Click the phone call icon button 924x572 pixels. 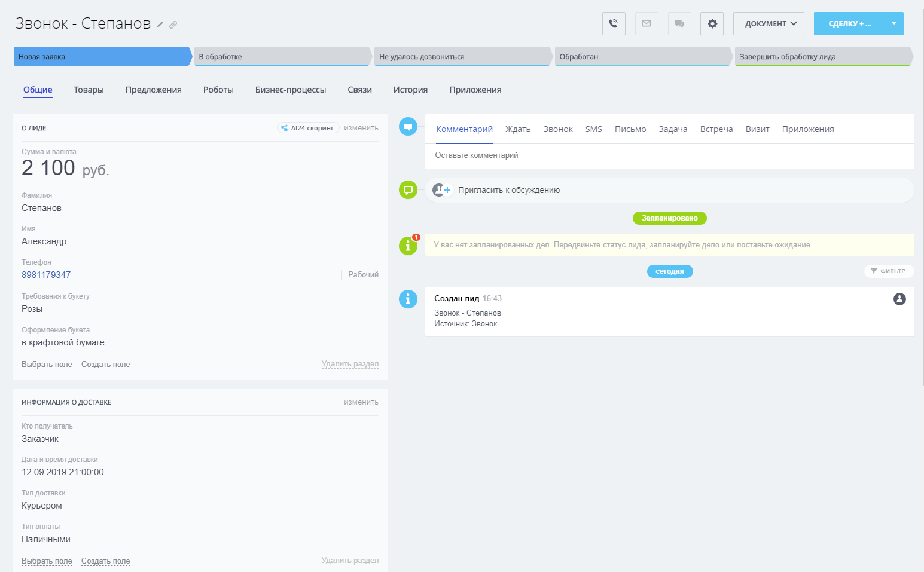tap(614, 24)
